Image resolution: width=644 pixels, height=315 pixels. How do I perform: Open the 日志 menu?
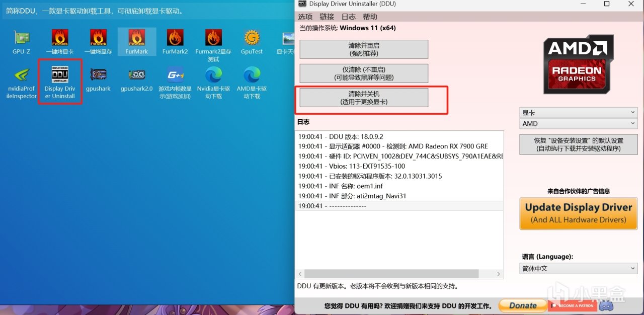click(349, 17)
